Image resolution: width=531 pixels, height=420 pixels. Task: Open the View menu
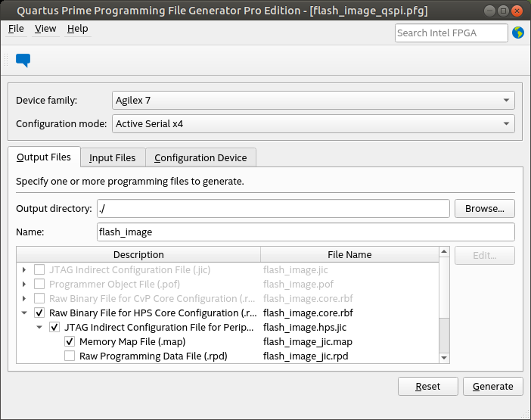[45, 29]
